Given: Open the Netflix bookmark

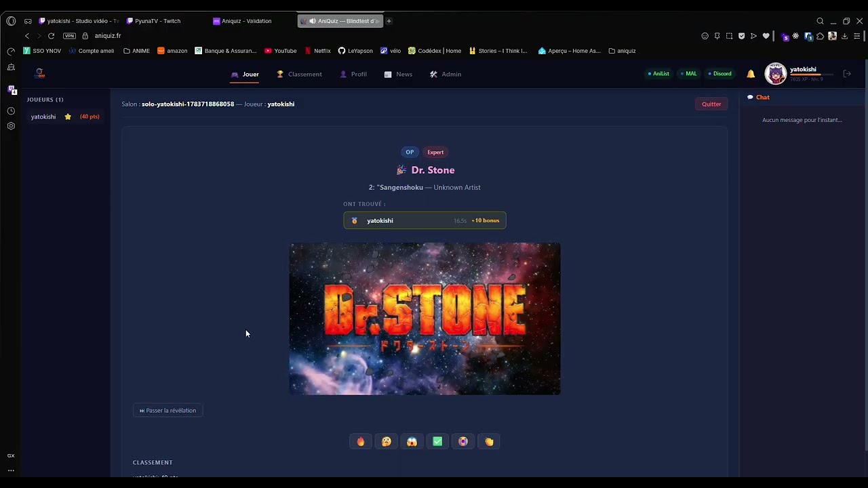Looking at the screenshot, I should point(317,51).
